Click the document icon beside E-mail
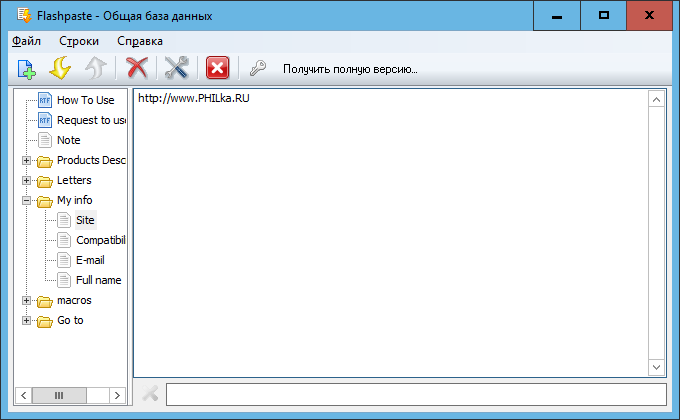Screen dimensions: 680x420 [x=64, y=260]
